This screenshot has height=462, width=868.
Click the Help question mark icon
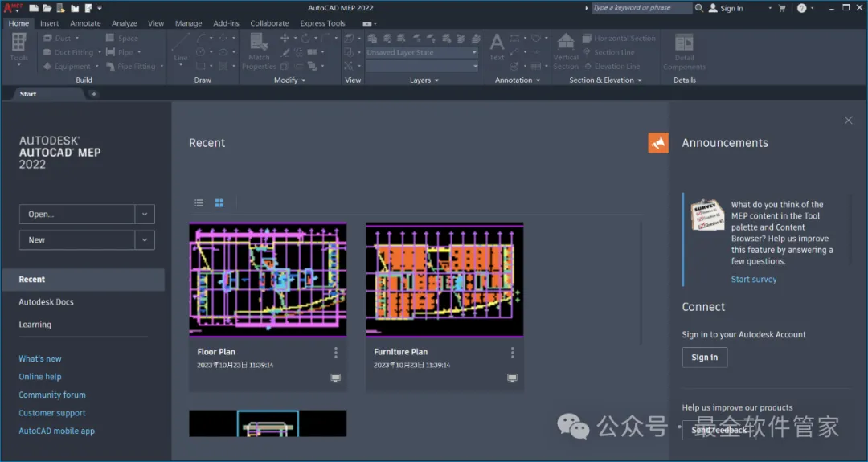point(801,8)
